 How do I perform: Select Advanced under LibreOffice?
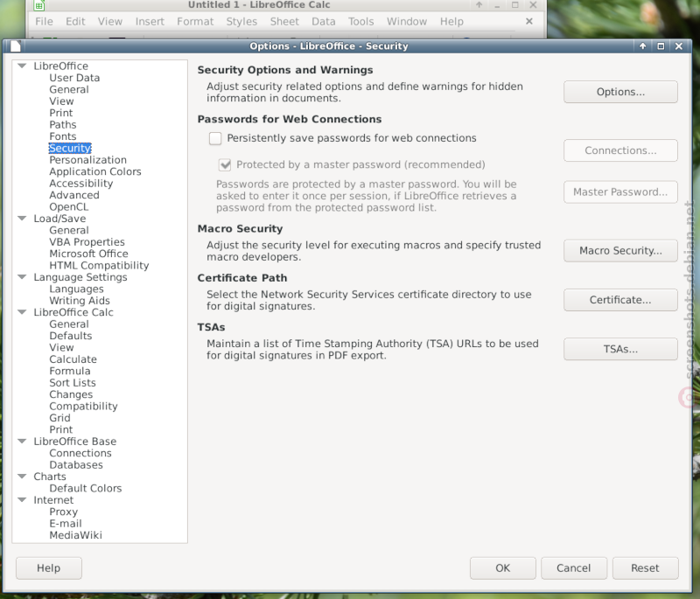tap(74, 195)
